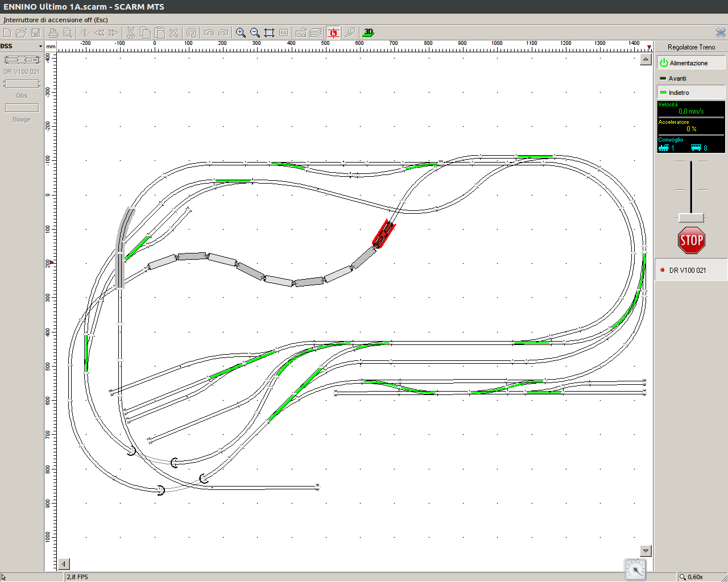Select DR V100 021 in train list
Screen dimensions: 728x582
pos(687,271)
